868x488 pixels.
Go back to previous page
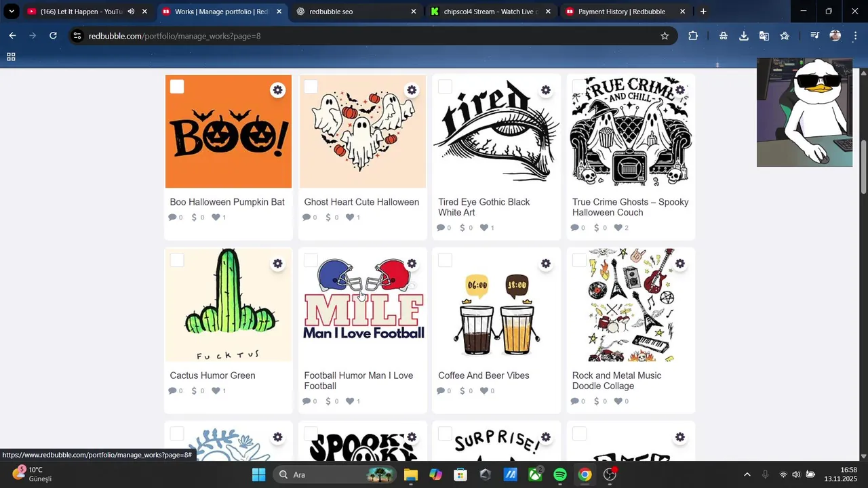[12, 36]
